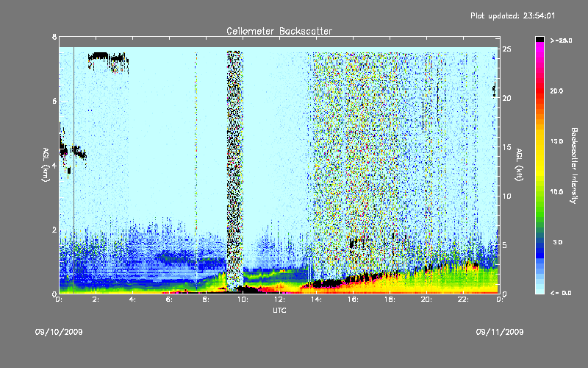This screenshot has height=368, width=588.
Task: Click the '20' kft tick on right axis
Action: pyautogui.click(x=506, y=98)
